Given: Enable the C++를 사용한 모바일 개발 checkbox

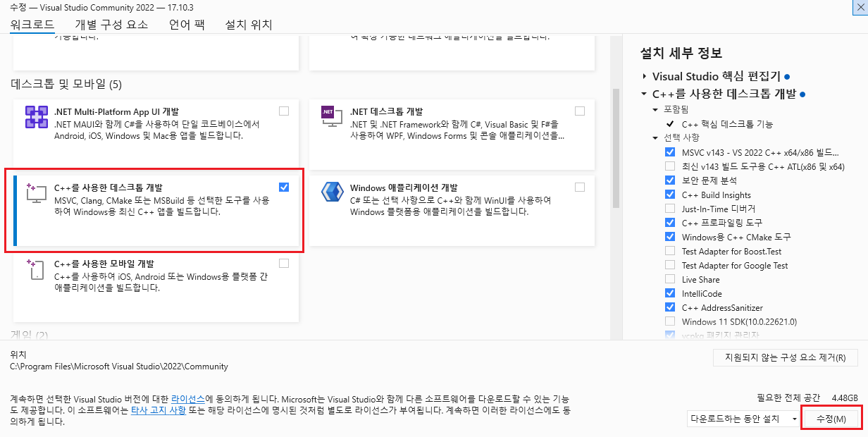Looking at the screenshot, I should 283,263.
